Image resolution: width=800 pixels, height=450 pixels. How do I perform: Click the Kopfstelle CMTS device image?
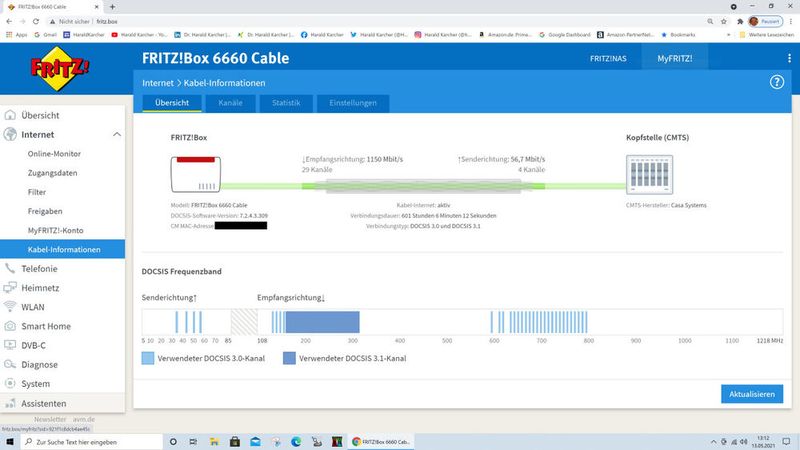point(649,174)
